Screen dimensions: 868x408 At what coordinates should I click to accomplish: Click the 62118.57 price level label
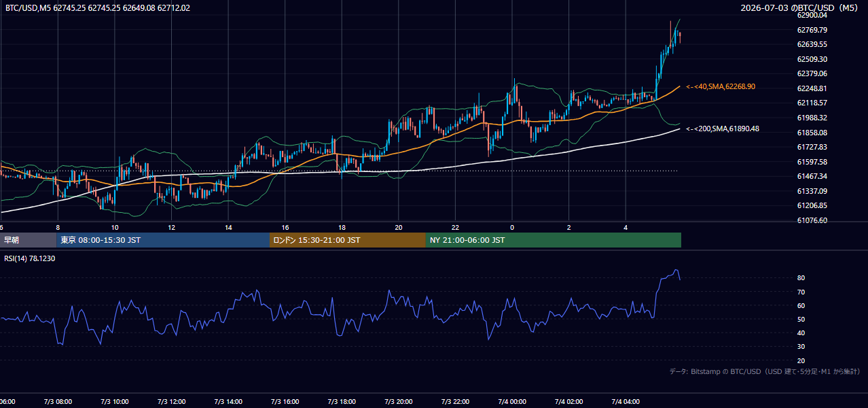click(x=812, y=103)
